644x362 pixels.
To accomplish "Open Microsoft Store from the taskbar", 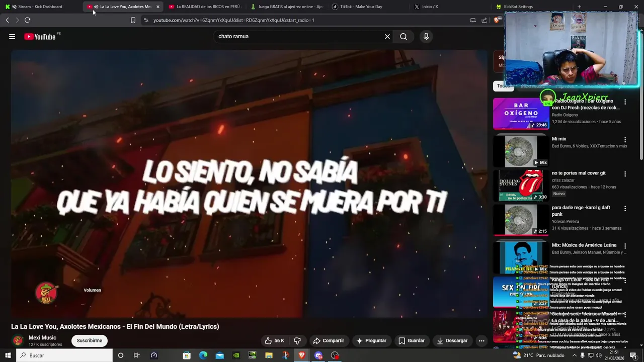I will [187, 355].
